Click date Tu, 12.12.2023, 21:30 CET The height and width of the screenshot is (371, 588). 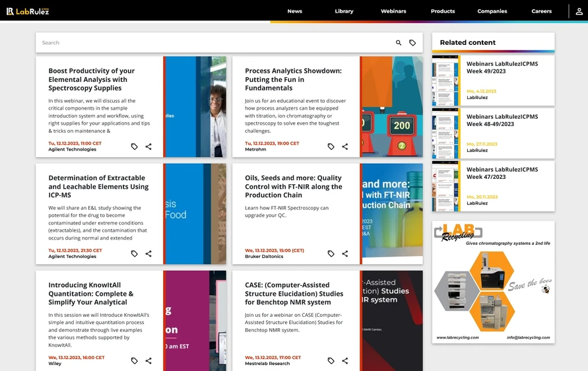[75, 250]
